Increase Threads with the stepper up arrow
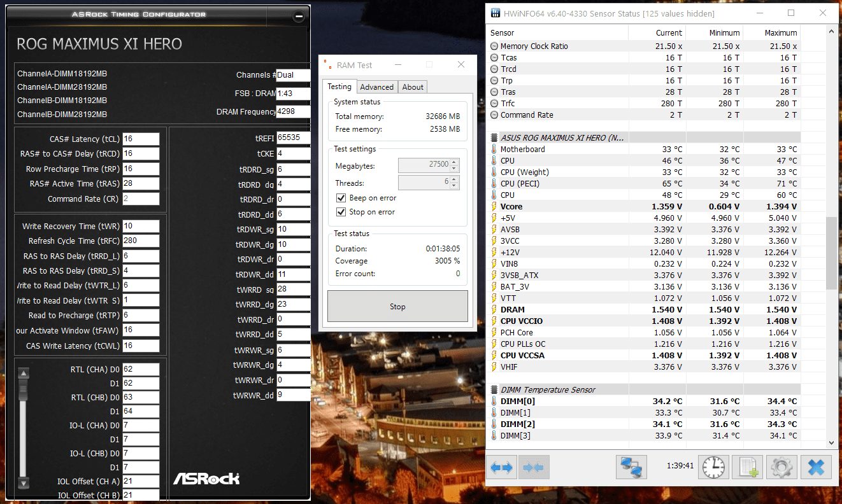Viewport: 842px width, 504px height. point(453,179)
